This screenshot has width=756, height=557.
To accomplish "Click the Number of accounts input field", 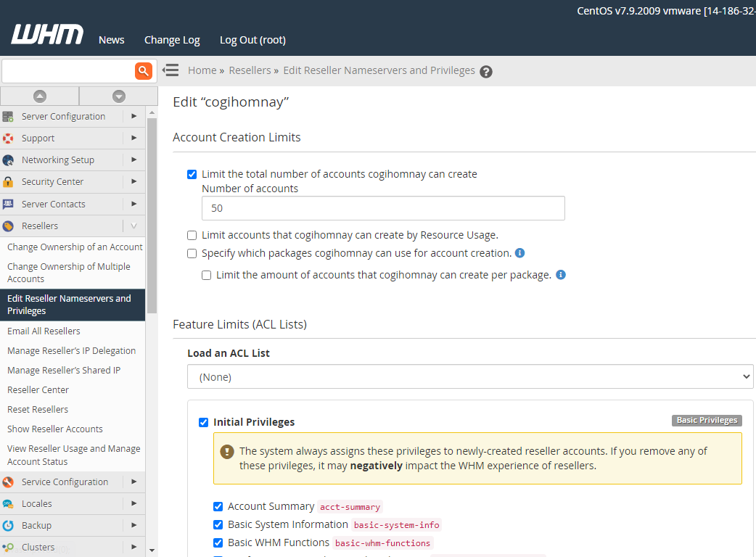I will [383, 208].
